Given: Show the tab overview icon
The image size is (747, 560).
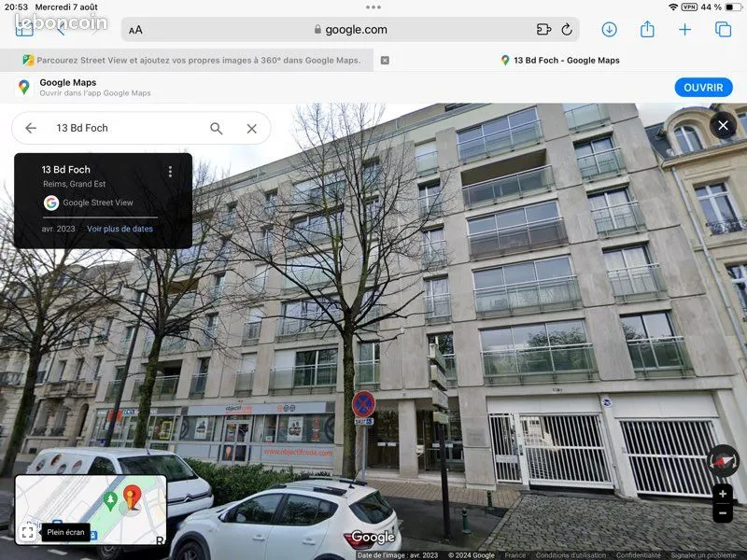Looking at the screenshot, I should point(723,30).
